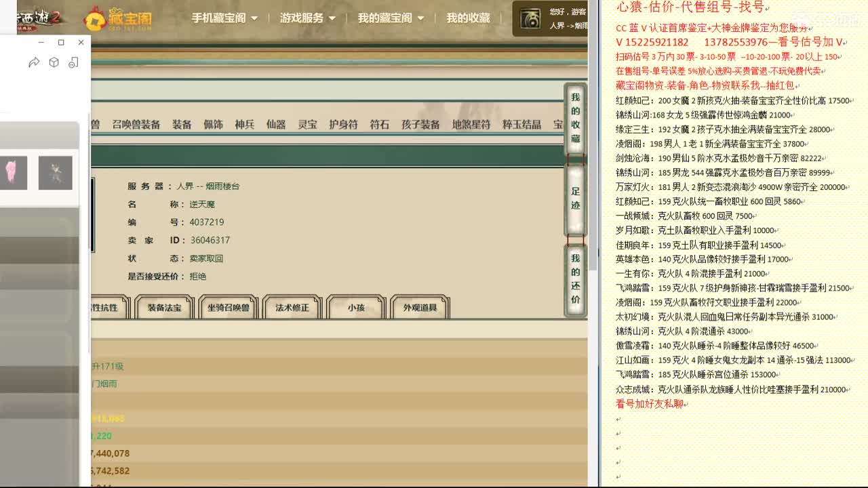Open the pink character thumbnail
Viewport: 868px width, 488px height.
tap(13, 173)
